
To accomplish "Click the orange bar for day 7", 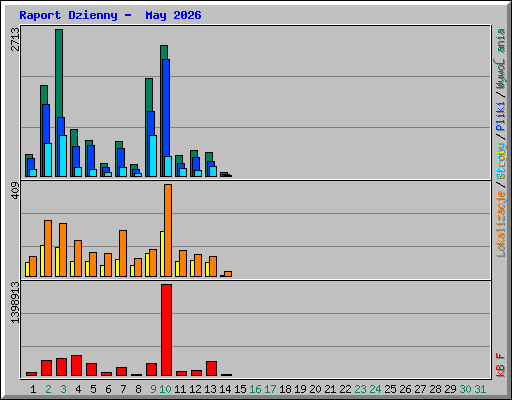I will 123,253.
